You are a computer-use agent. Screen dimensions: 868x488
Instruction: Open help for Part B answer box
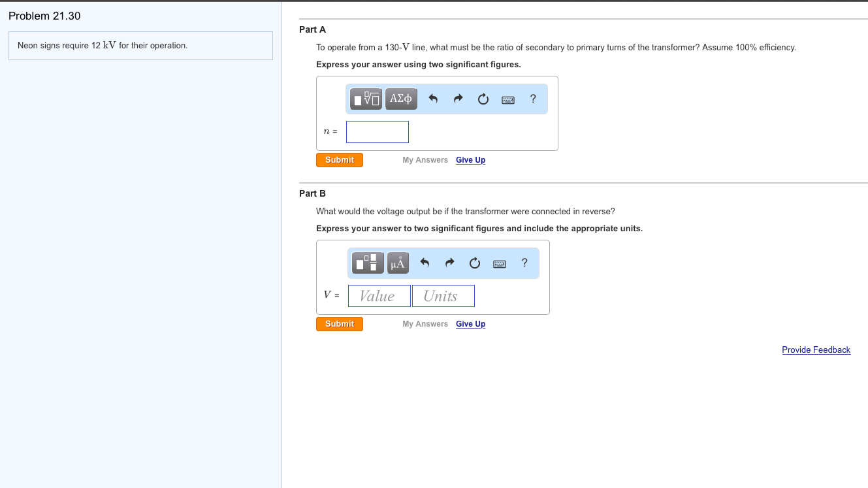(x=524, y=263)
